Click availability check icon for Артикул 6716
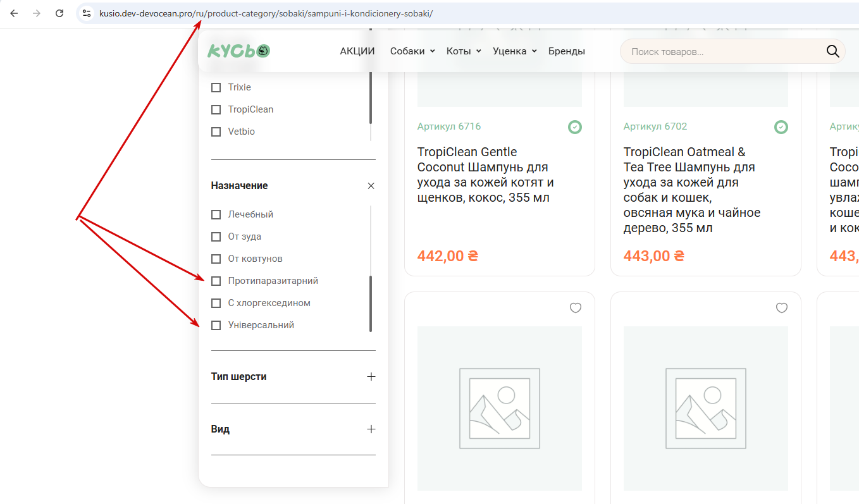The height and width of the screenshot is (504, 859). click(574, 127)
